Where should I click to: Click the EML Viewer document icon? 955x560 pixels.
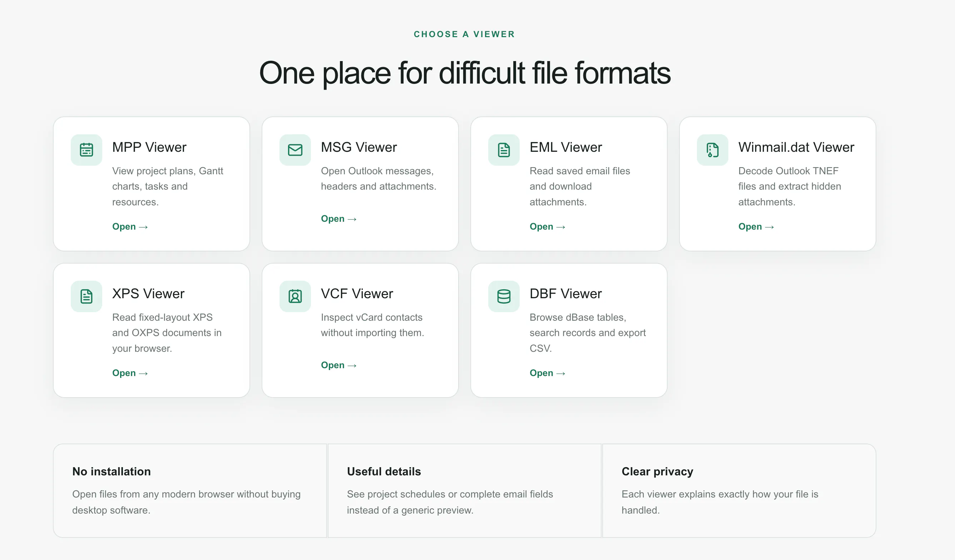coord(504,150)
